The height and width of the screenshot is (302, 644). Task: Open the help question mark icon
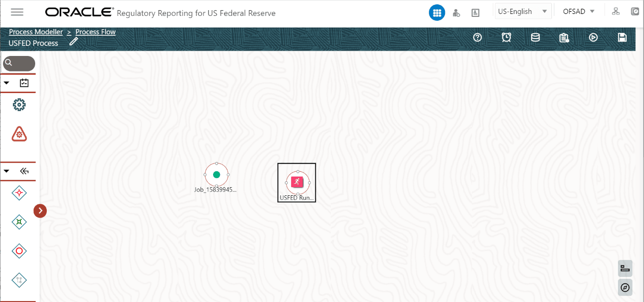point(478,37)
